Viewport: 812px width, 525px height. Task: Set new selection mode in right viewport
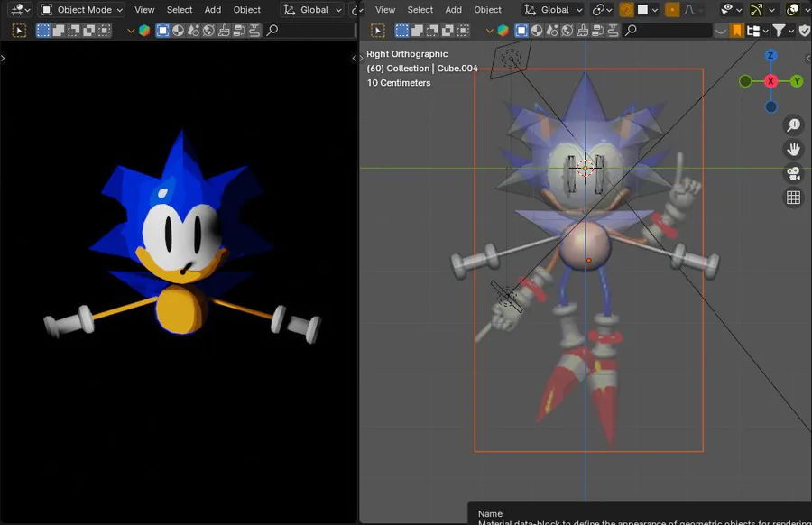[x=401, y=31]
